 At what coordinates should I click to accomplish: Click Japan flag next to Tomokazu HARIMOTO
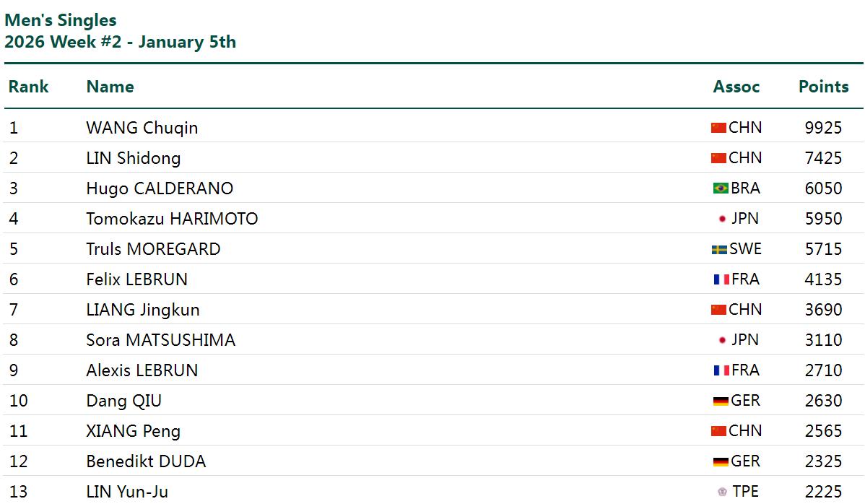point(721,219)
